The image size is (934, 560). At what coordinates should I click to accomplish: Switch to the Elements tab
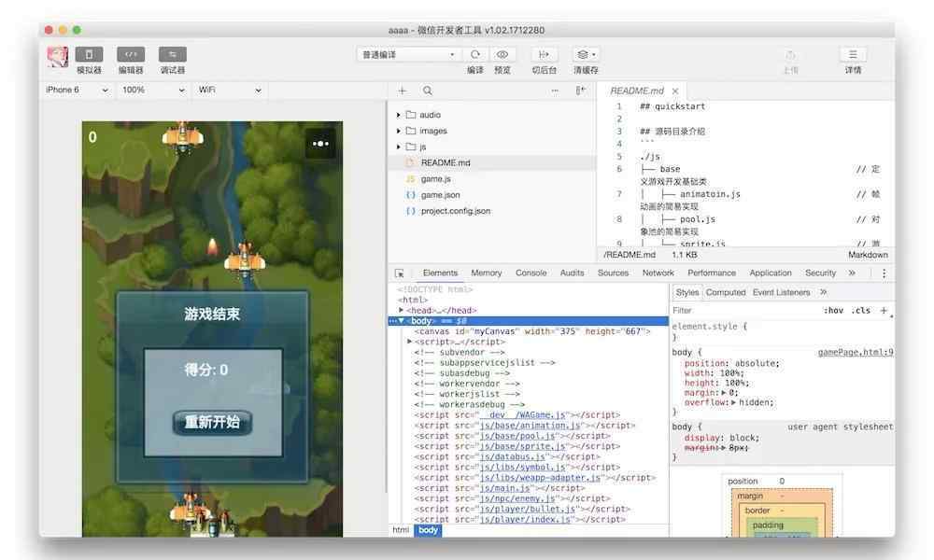[x=440, y=273]
